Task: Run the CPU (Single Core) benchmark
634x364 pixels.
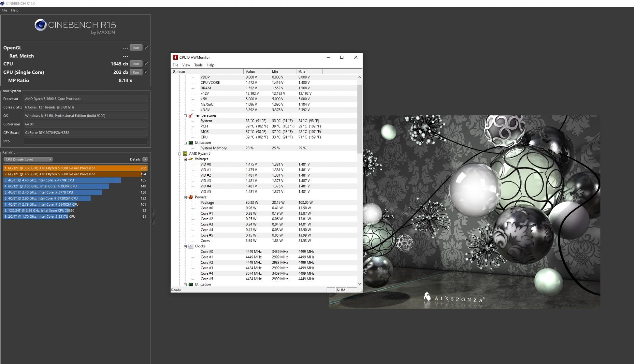Action: pos(136,72)
